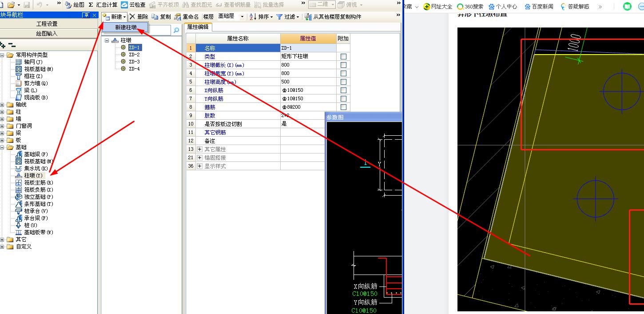644x314 pixels.
Task: Select 集水坑(K) icon in tree
Action: pos(19,169)
